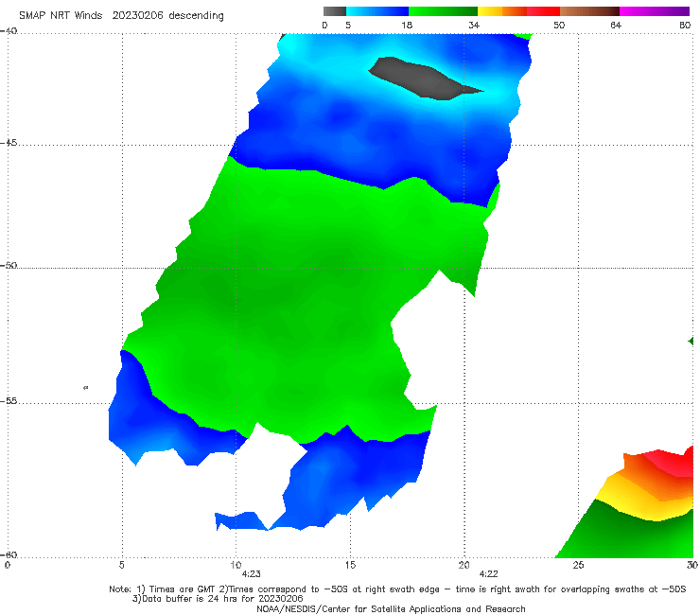The width and height of the screenshot is (700, 615).
Task: Click the latitude axis label '-60'
Action: pos(9,554)
